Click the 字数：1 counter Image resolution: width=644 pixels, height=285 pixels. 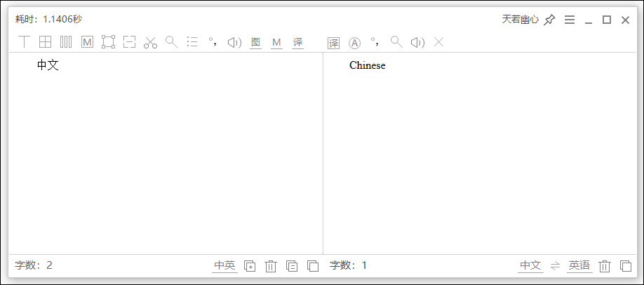pos(348,265)
